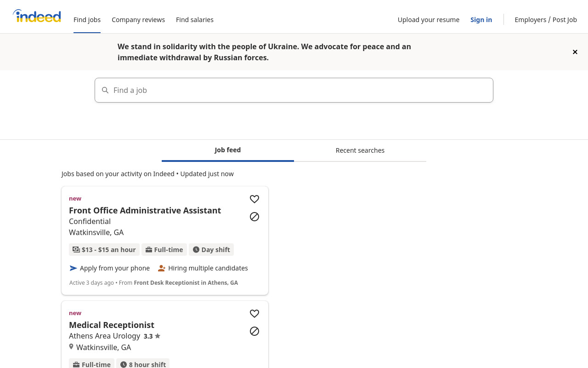This screenshot has width=588, height=368.
Task: Click the Hiring multiple candidates icon
Action: click(x=162, y=268)
